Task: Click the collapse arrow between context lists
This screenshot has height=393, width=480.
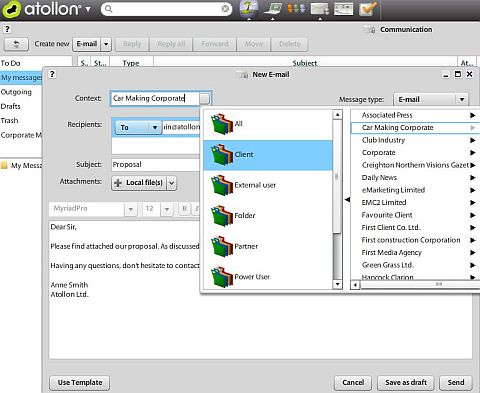Action: (x=347, y=200)
